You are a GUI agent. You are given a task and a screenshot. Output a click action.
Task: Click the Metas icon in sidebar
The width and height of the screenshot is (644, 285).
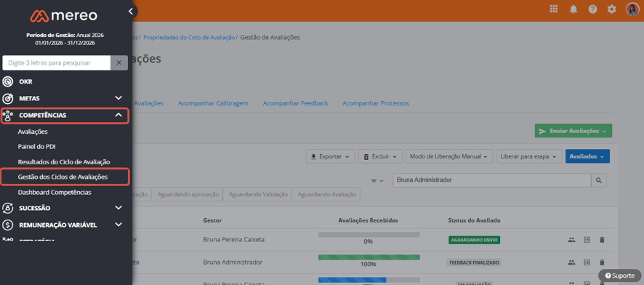point(8,99)
